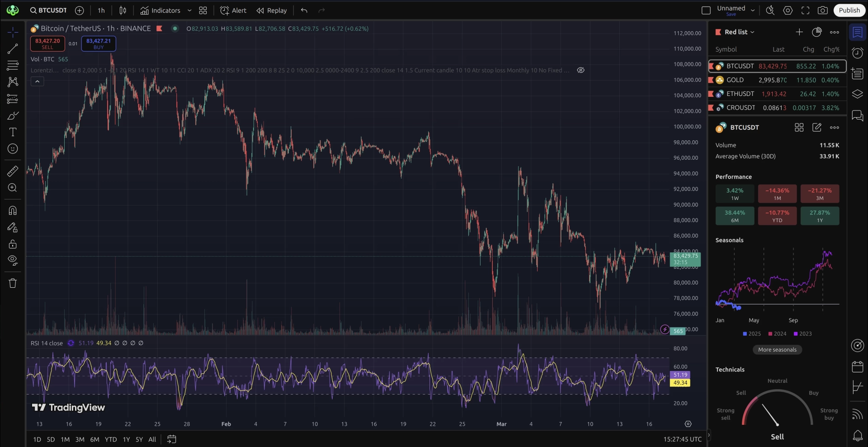
Task: Add a compare symbol with plus icon
Action: point(80,10)
